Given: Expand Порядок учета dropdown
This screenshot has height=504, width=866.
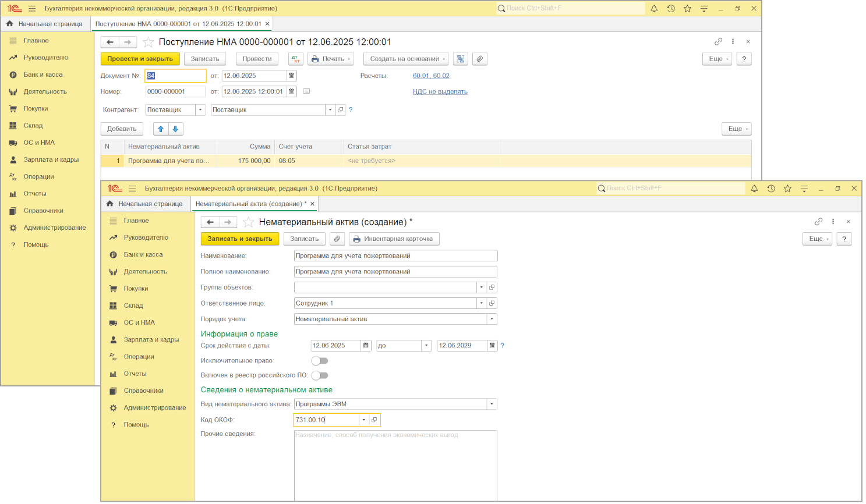Looking at the screenshot, I should (x=492, y=319).
